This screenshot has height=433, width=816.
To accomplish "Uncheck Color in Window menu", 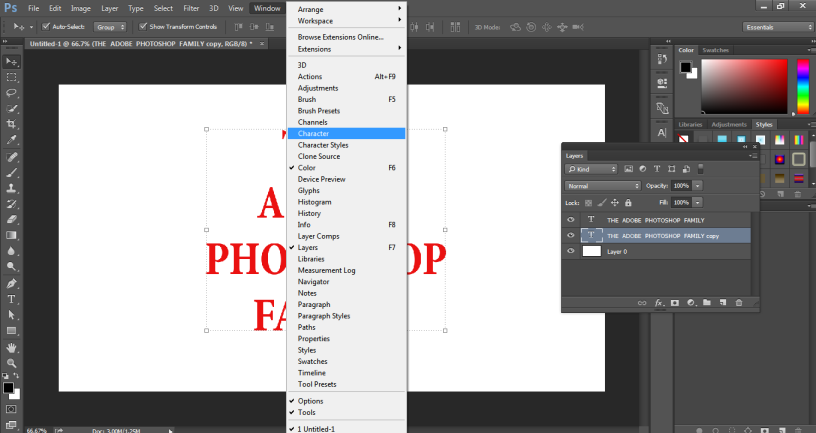I will [347, 168].
